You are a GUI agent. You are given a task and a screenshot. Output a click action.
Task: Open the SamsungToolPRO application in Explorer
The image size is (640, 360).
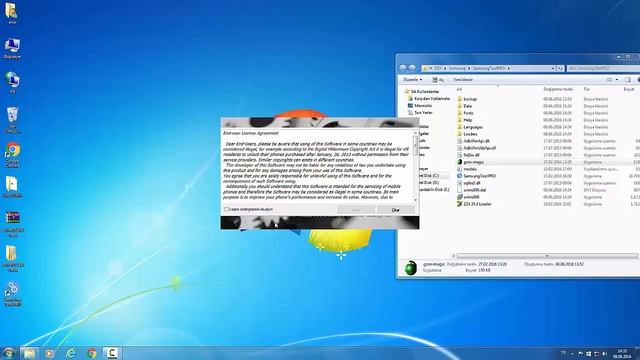click(x=479, y=176)
